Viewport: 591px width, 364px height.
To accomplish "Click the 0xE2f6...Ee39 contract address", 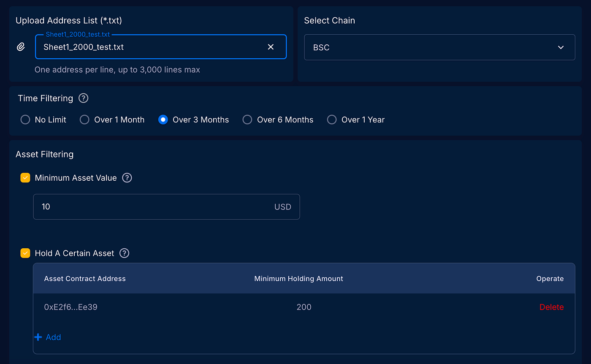I will tap(71, 307).
